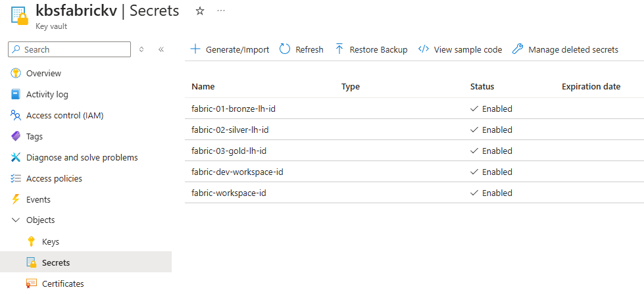This screenshot has height=294, width=644.
Task: Open secret fabric-workspace-id
Action: tap(229, 193)
